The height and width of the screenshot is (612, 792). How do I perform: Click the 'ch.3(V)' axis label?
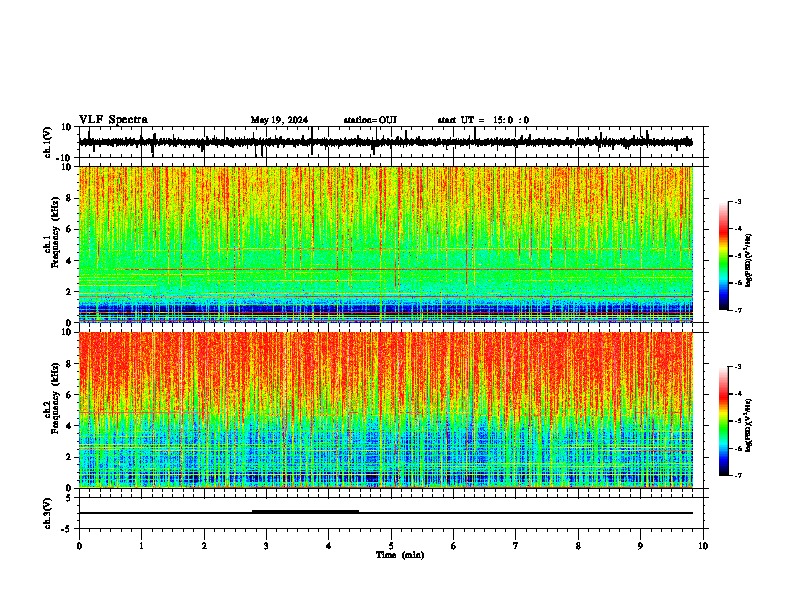click(48, 513)
